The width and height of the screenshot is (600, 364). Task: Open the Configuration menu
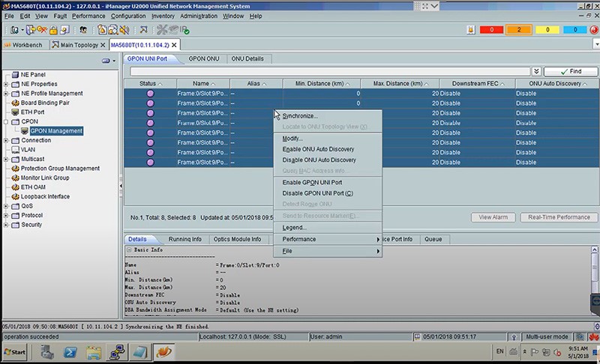128,16
